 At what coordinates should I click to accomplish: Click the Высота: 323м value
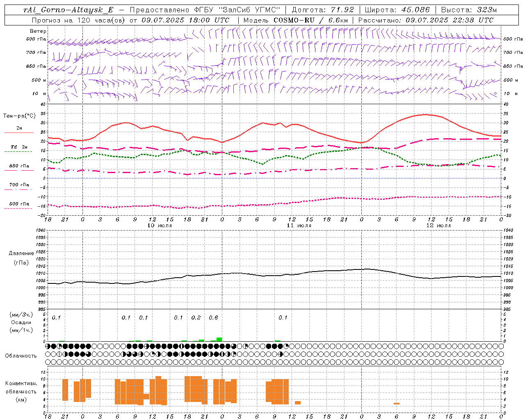click(x=469, y=10)
